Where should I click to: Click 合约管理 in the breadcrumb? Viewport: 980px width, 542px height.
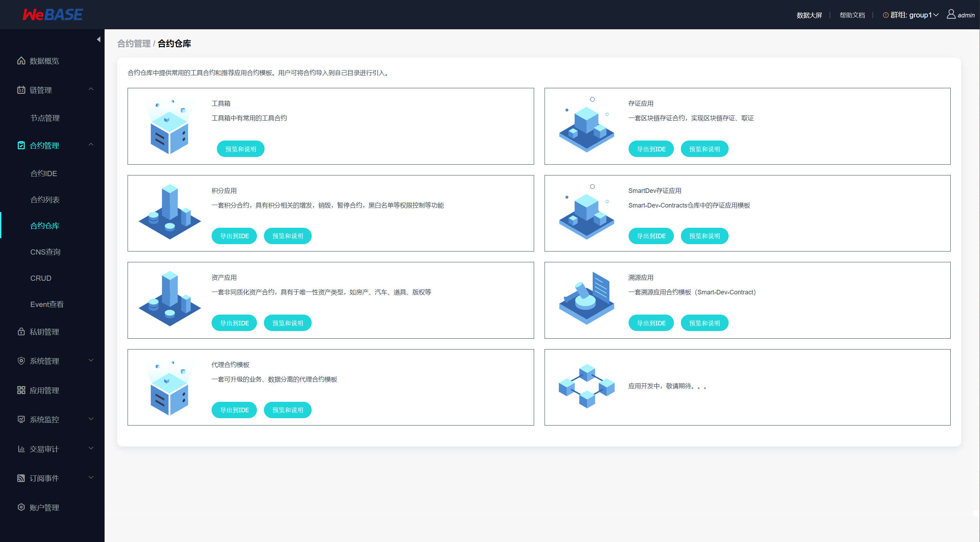[x=134, y=43]
